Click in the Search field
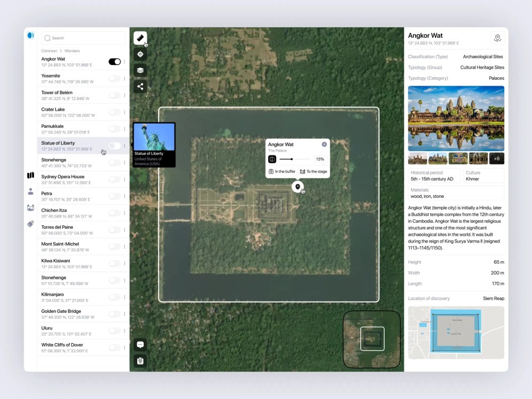 pos(84,38)
